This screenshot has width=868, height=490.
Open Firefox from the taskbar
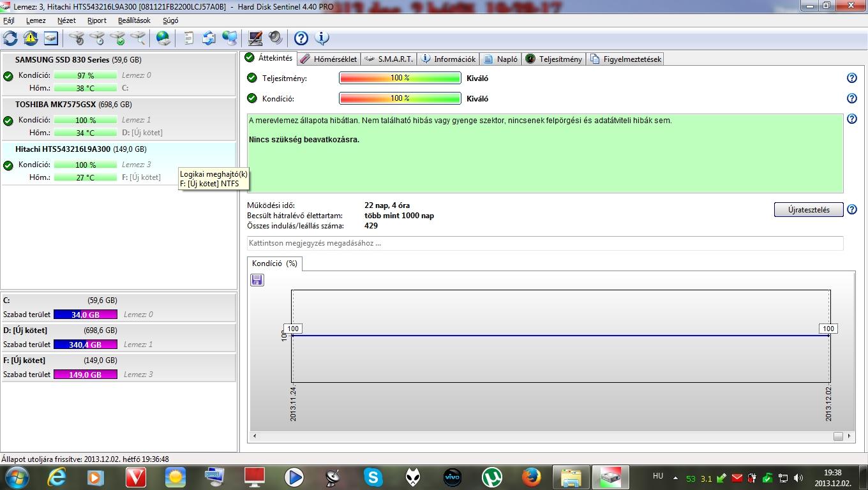(531, 477)
